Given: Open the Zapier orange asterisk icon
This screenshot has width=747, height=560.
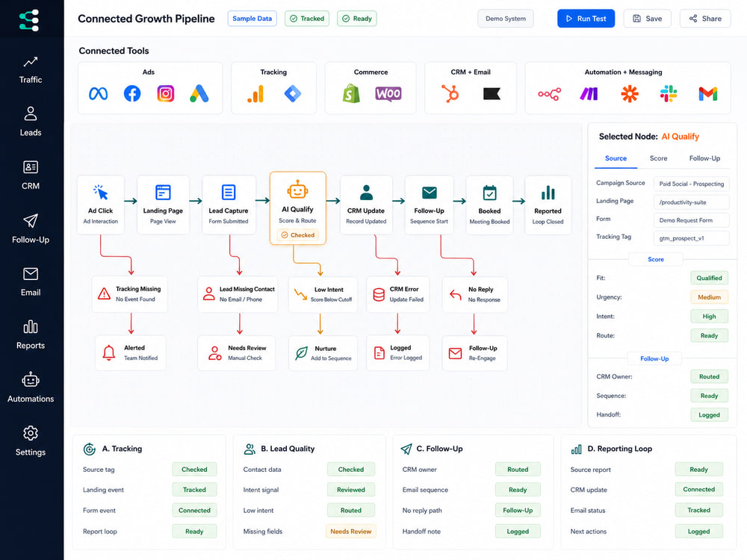Looking at the screenshot, I should (629, 94).
